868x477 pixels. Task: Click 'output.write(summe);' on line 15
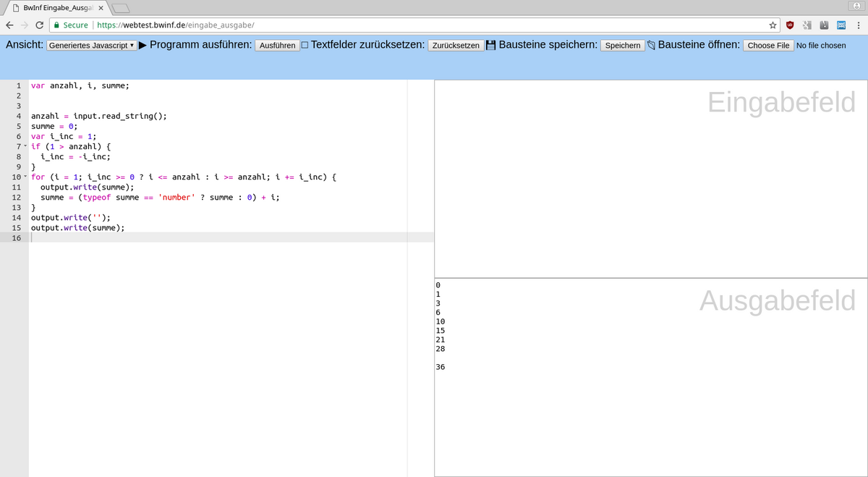78,227
